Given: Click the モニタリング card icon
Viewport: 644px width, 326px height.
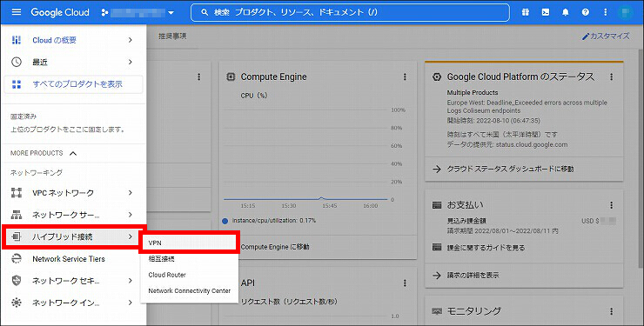Looking at the screenshot, I should pos(437,311).
